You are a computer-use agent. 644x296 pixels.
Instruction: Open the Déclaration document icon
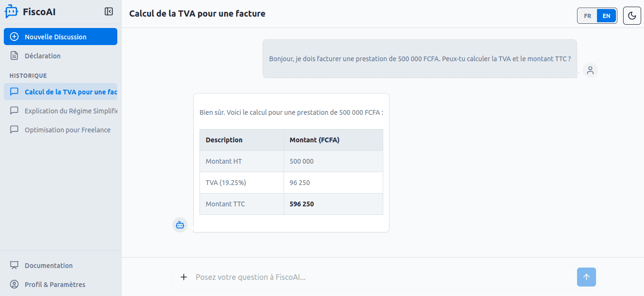tap(15, 55)
